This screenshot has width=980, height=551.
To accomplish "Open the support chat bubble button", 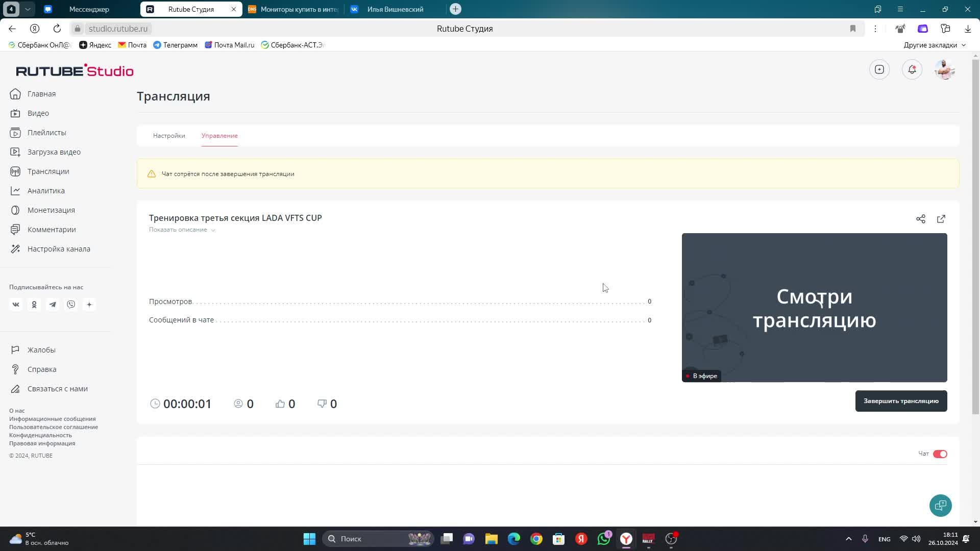I will (x=940, y=506).
